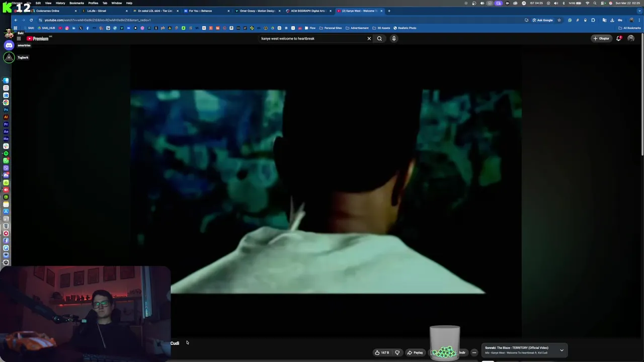Like the video with thumbs up
The height and width of the screenshot is (362, 644).
click(x=381, y=352)
